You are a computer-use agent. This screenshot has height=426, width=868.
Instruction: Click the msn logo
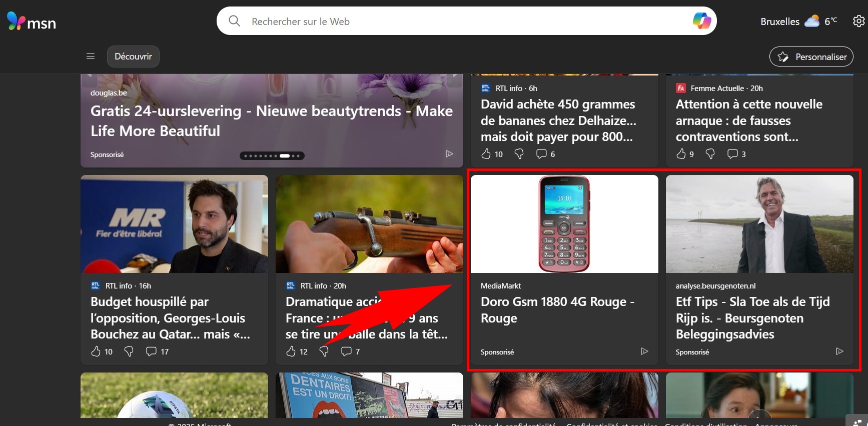(31, 21)
